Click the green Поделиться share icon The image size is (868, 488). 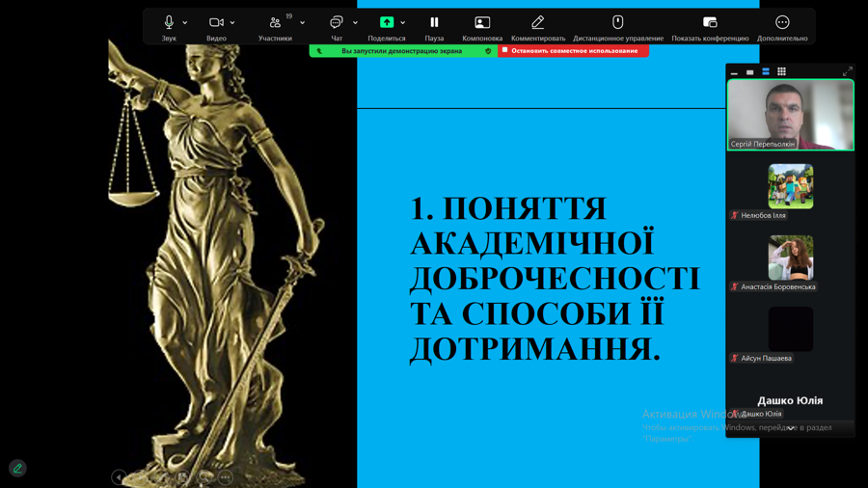click(386, 22)
